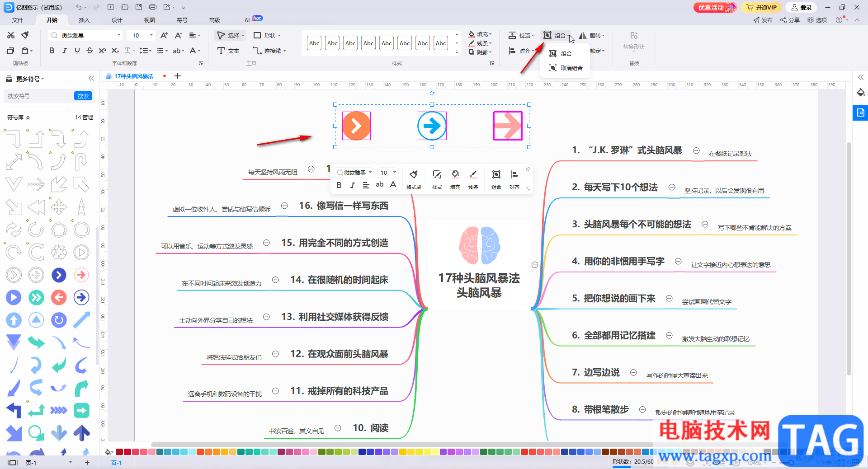
Task: Pick the dark blue swatch in the bottom palette
Action: pos(362,452)
